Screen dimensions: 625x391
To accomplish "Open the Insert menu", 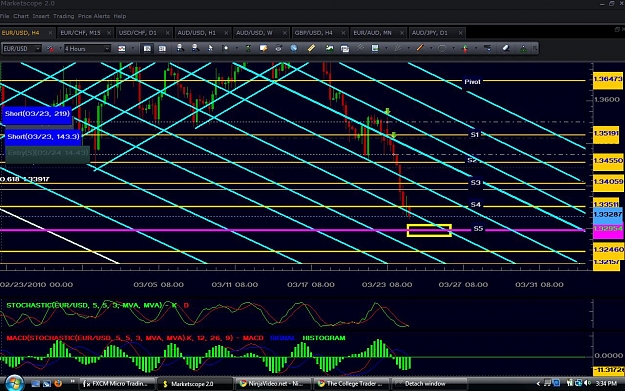I will (x=41, y=16).
